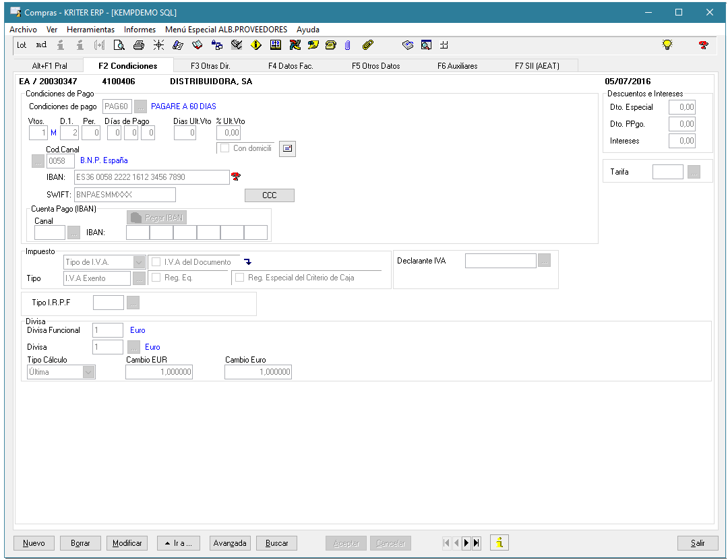The height and width of the screenshot is (560, 728).
Task: Open the Informes menu
Action: tap(140, 29)
